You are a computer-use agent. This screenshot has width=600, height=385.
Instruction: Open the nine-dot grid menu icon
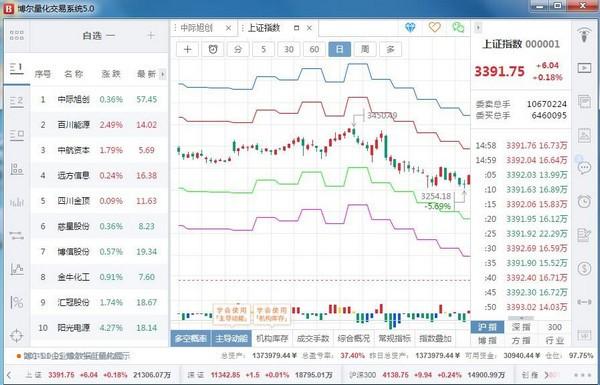(16, 36)
